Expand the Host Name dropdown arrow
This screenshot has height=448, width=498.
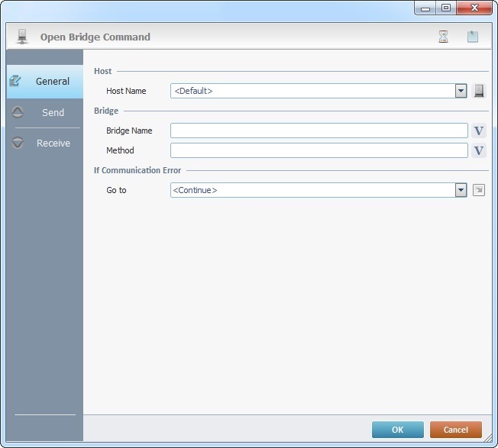[x=461, y=91]
